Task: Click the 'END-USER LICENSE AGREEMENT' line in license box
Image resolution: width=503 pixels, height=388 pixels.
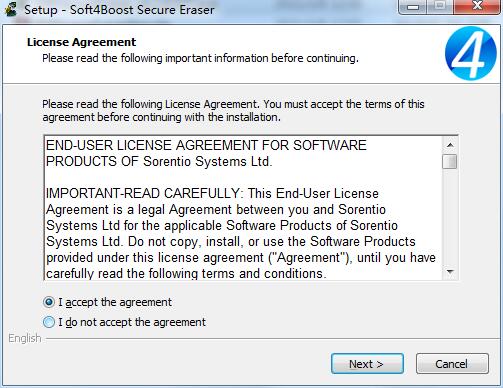Action: (x=206, y=145)
